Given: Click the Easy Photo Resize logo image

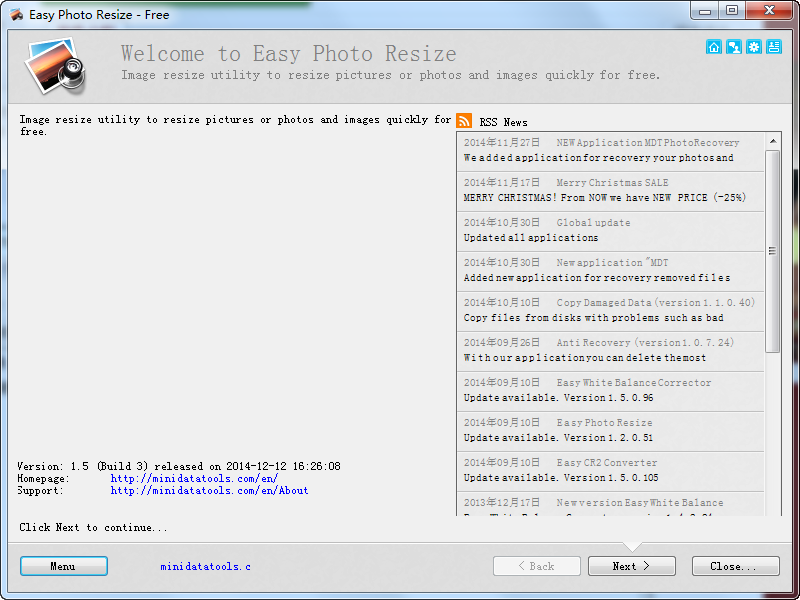Looking at the screenshot, I should pyautogui.click(x=55, y=65).
